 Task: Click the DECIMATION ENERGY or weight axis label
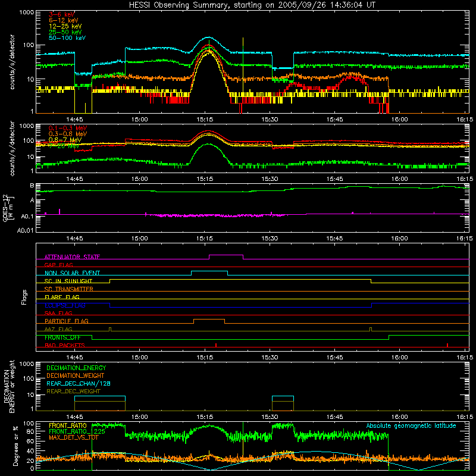click(9, 386)
